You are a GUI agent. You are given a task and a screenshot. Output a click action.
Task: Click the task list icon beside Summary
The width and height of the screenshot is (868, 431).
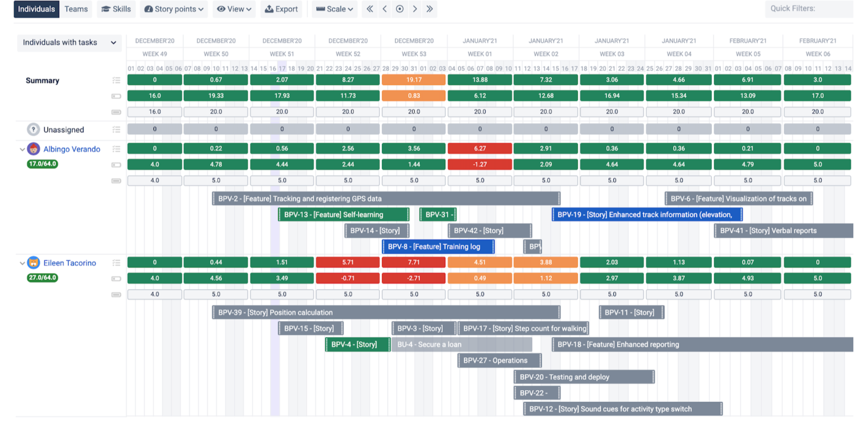[117, 80]
